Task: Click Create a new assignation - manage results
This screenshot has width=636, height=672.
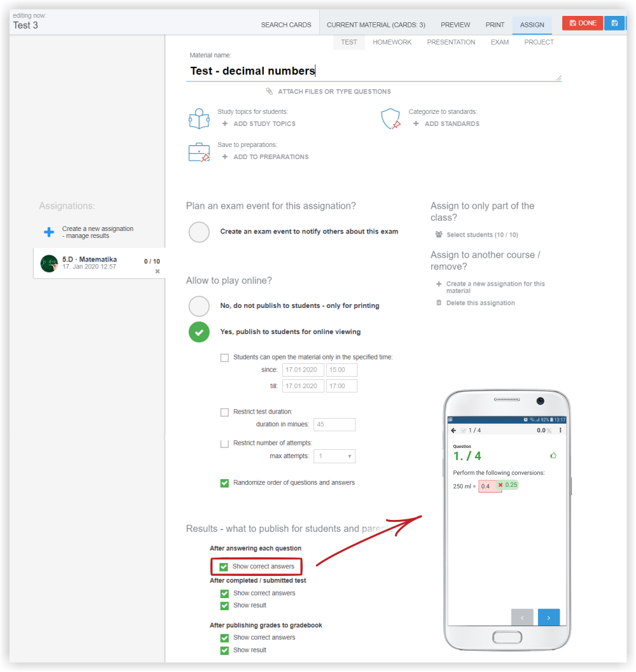Action: point(98,232)
